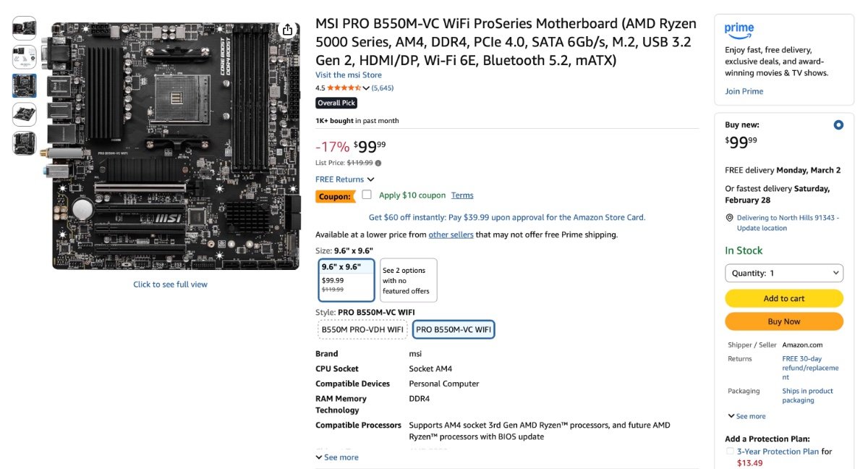This screenshot has width=868, height=469.
Task: Choose the 9.6" x 9.6" size option
Action: (x=346, y=279)
